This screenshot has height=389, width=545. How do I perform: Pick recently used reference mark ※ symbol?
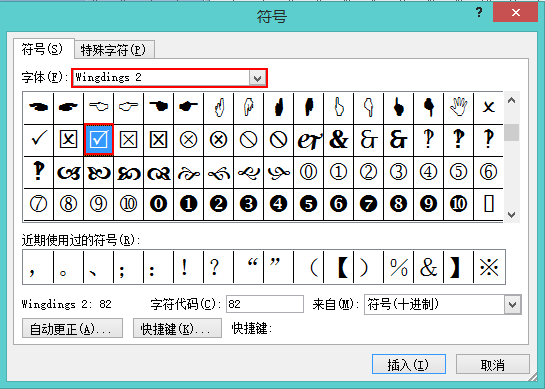coord(489,267)
